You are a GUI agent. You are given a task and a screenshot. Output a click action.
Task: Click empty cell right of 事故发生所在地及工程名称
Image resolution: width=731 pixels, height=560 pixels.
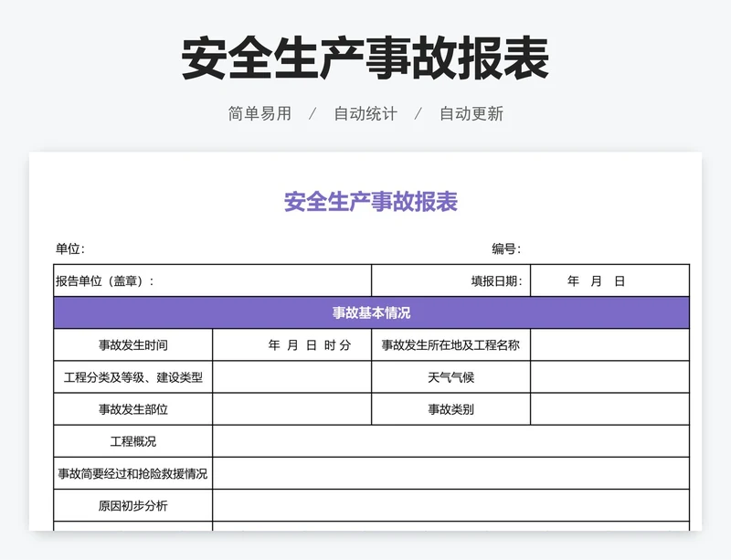click(609, 345)
